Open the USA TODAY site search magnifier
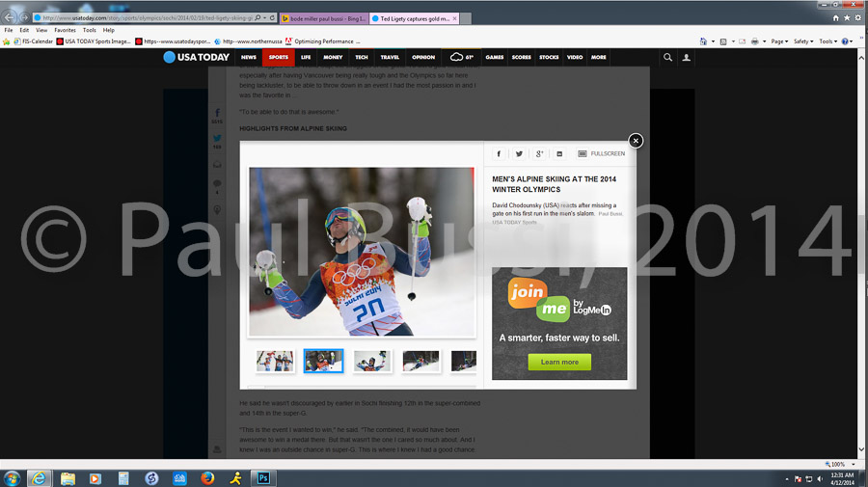The width and height of the screenshot is (868, 487). click(667, 57)
